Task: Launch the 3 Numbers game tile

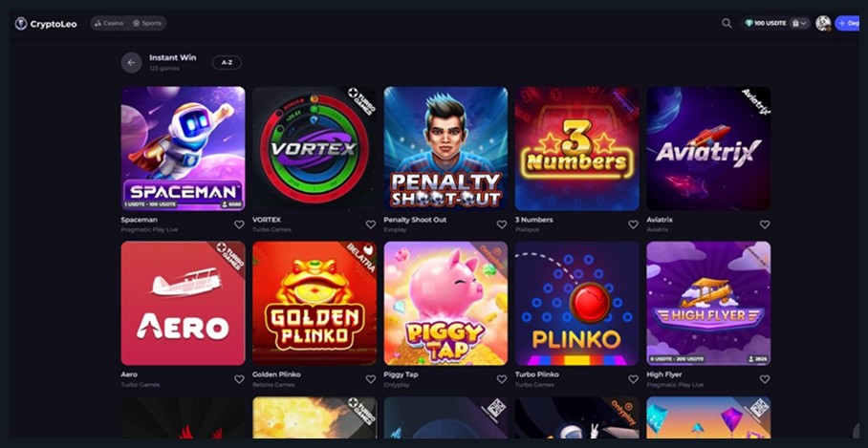Action: pyautogui.click(x=576, y=148)
